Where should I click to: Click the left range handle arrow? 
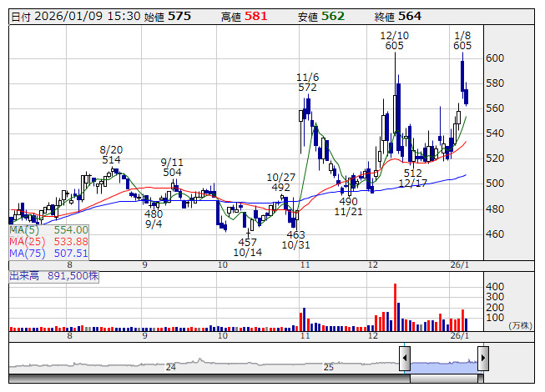[x=405, y=358]
